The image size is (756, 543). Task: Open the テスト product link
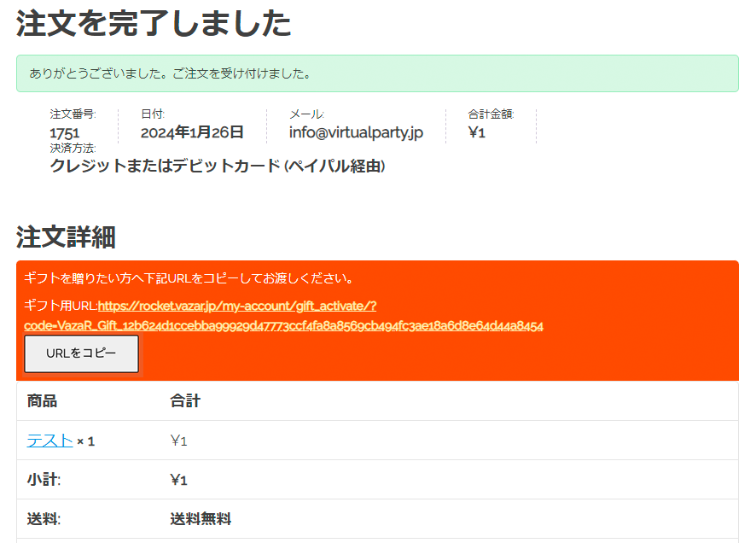pyautogui.click(x=49, y=441)
